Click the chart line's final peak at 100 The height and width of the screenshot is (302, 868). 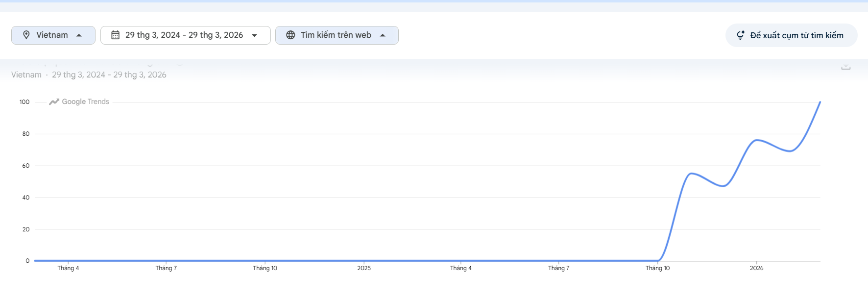pos(820,102)
